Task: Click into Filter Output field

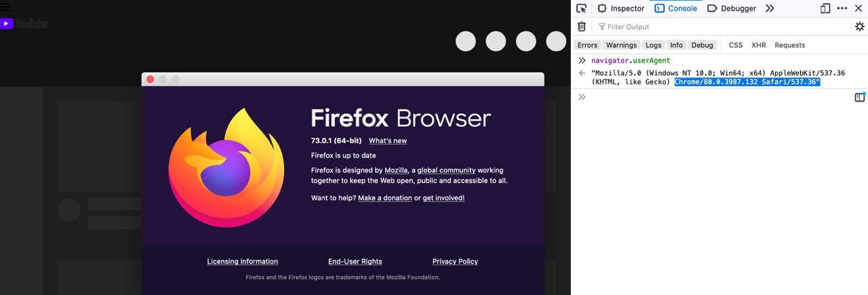Action: coord(722,26)
